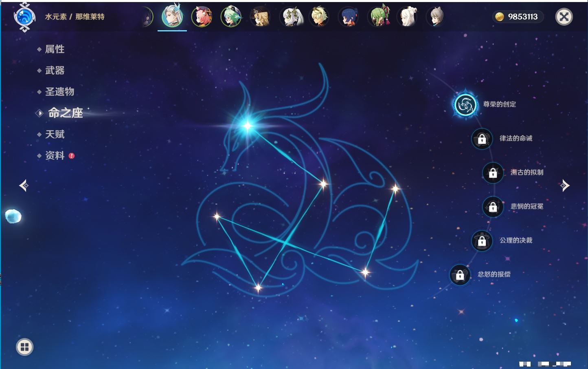Click the locked 溯古的拟制 constellation icon
588x369 pixels.
click(x=493, y=172)
